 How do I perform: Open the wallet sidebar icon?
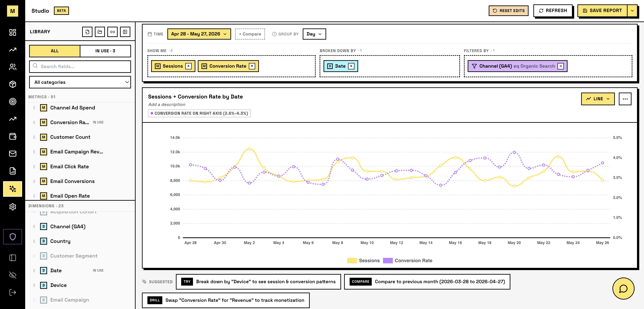click(12, 136)
